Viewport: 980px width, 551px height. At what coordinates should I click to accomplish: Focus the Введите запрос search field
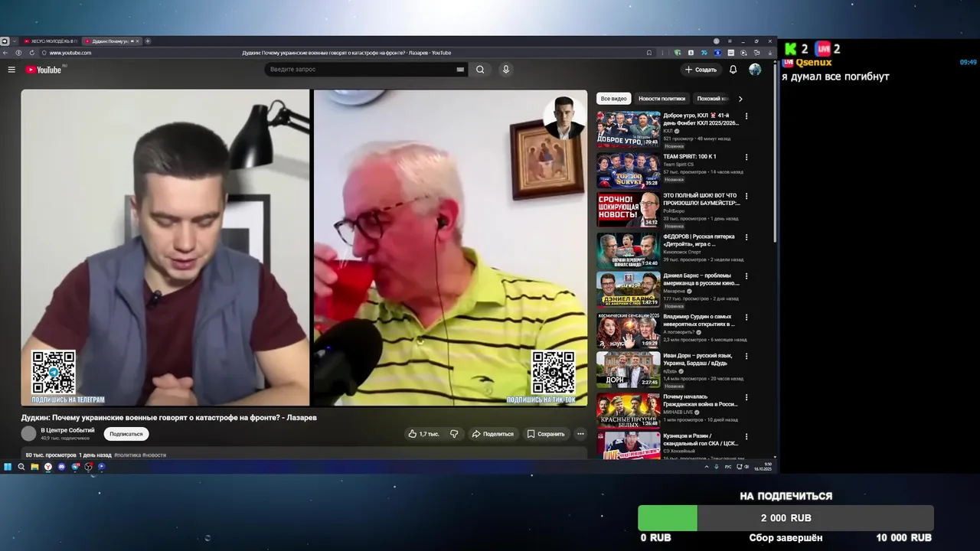360,70
